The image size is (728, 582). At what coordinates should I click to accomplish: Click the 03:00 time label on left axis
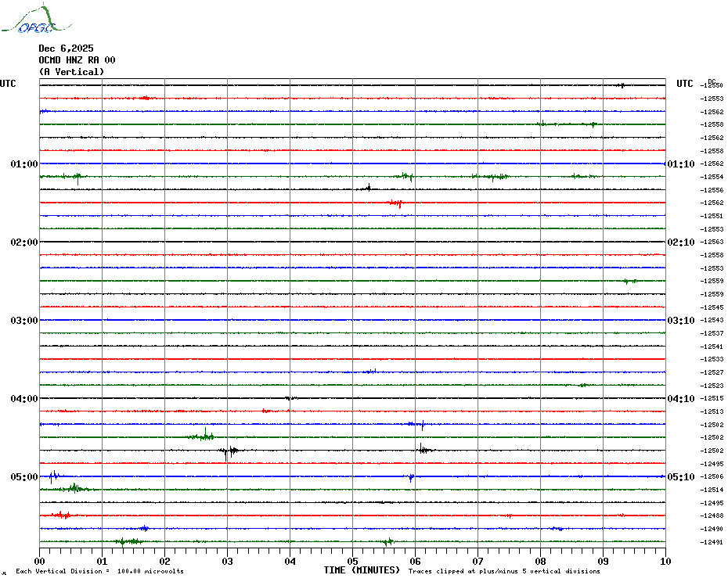pos(24,321)
